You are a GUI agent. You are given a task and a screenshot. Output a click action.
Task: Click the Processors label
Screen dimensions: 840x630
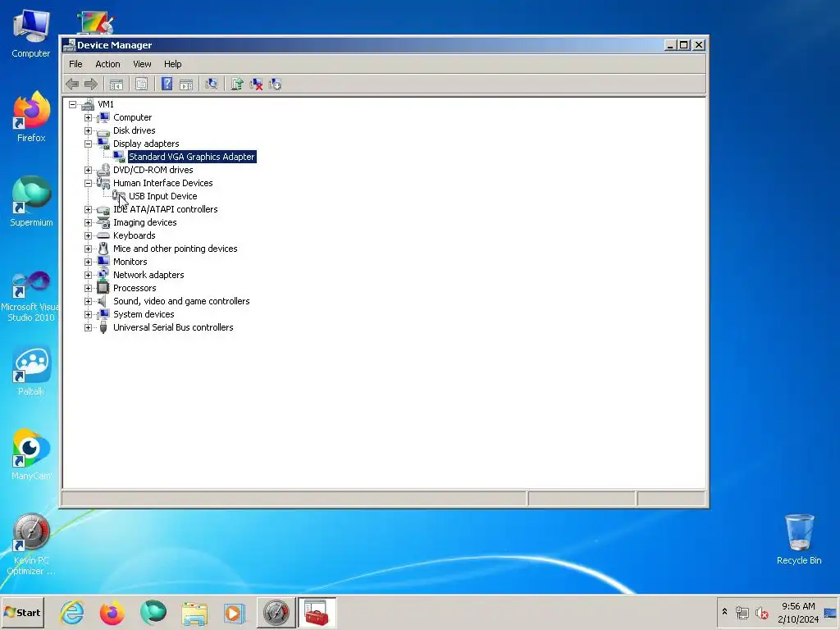(x=135, y=288)
